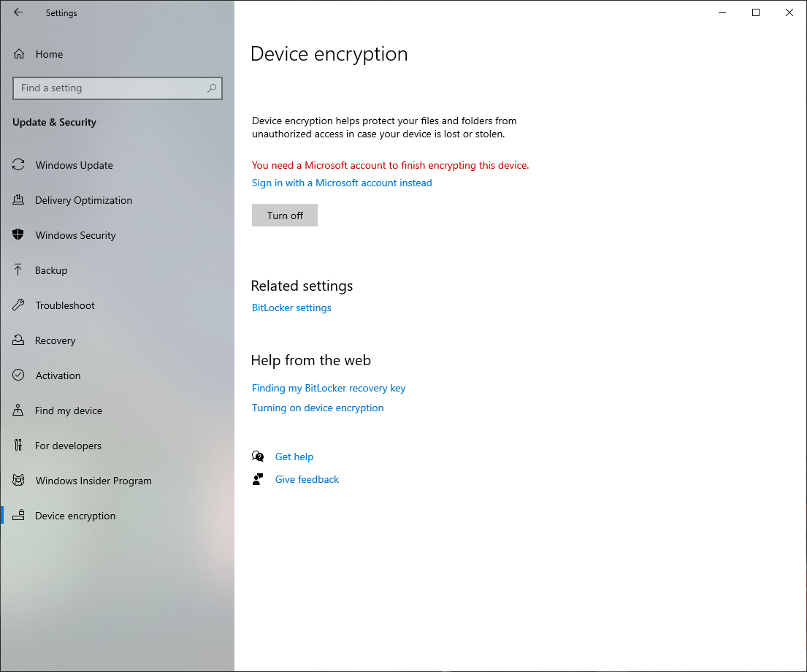The image size is (807, 672).
Task: Open Find my device
Action: point(118,410)
